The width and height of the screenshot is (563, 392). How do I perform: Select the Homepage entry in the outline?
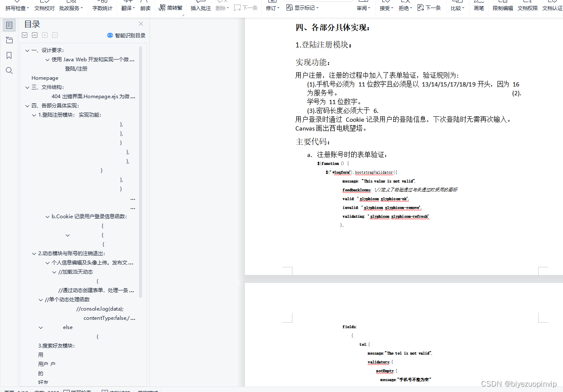pos(45,78)
